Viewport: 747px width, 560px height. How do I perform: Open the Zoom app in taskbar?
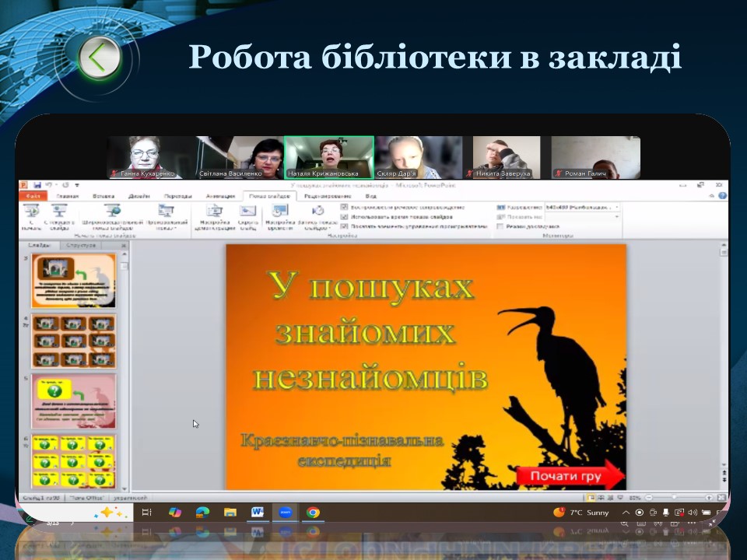[286, 513]
